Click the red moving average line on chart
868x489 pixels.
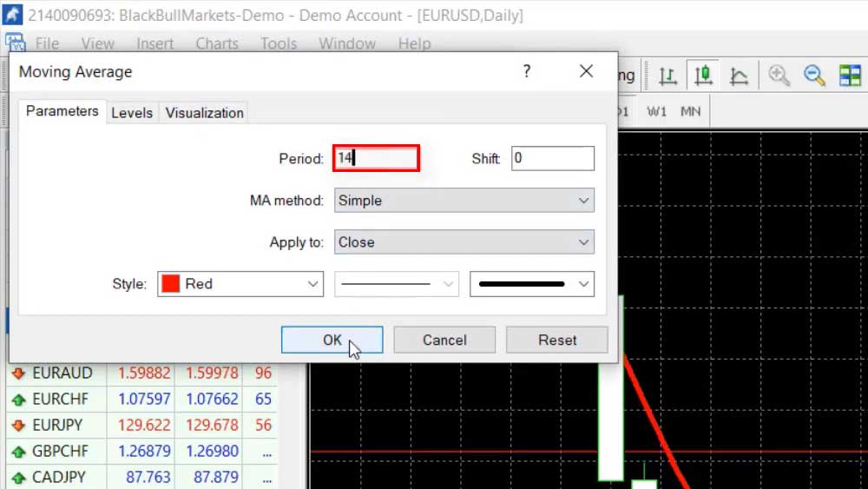pos(654,424)
